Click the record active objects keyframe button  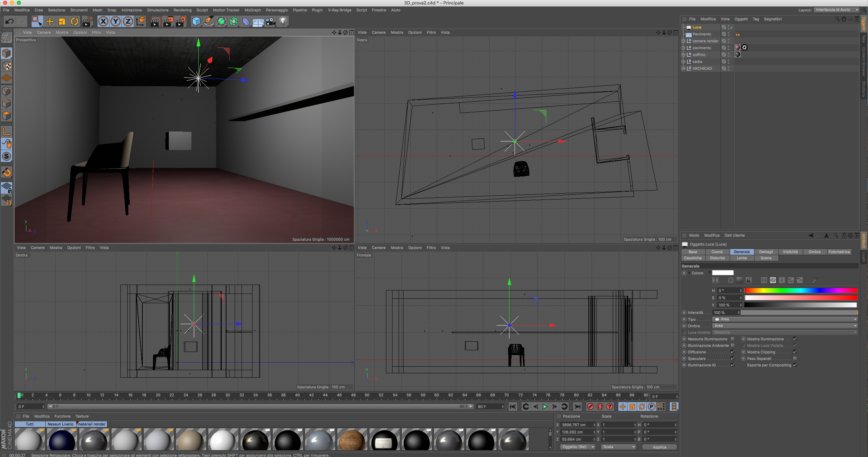[x=590, y=407]
